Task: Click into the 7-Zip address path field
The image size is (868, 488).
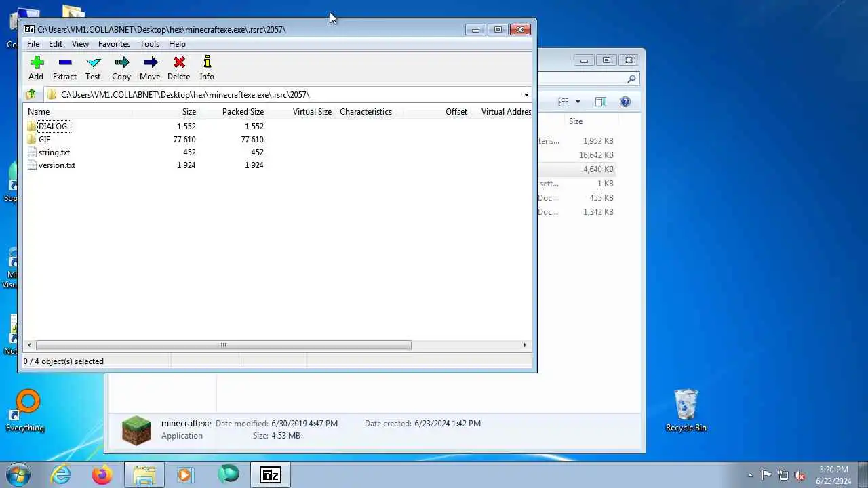Action: [283, 95]
